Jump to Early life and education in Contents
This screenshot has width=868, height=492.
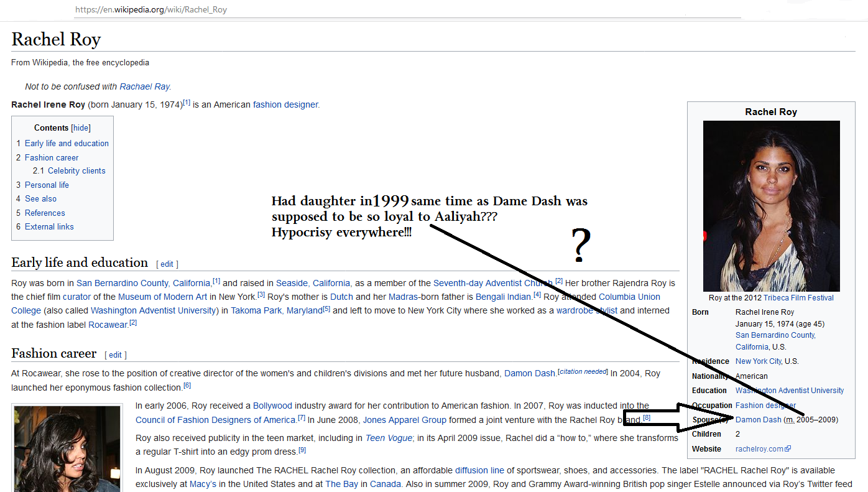tap(67, 143)
